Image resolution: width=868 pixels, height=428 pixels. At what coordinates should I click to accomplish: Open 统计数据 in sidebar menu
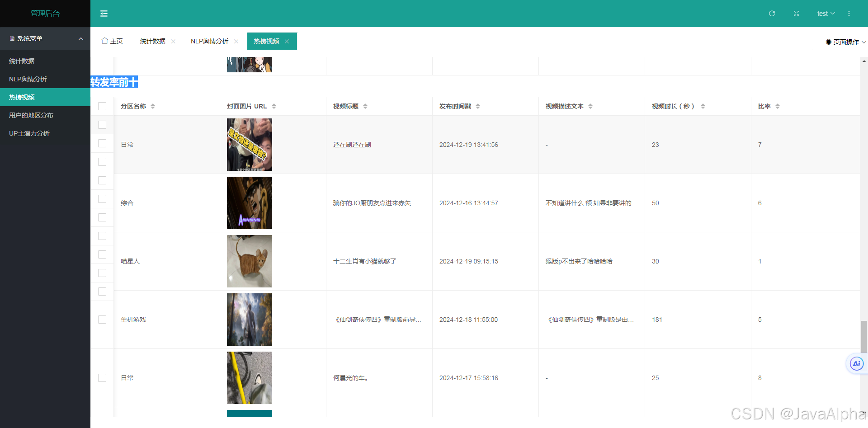point(45,61)
